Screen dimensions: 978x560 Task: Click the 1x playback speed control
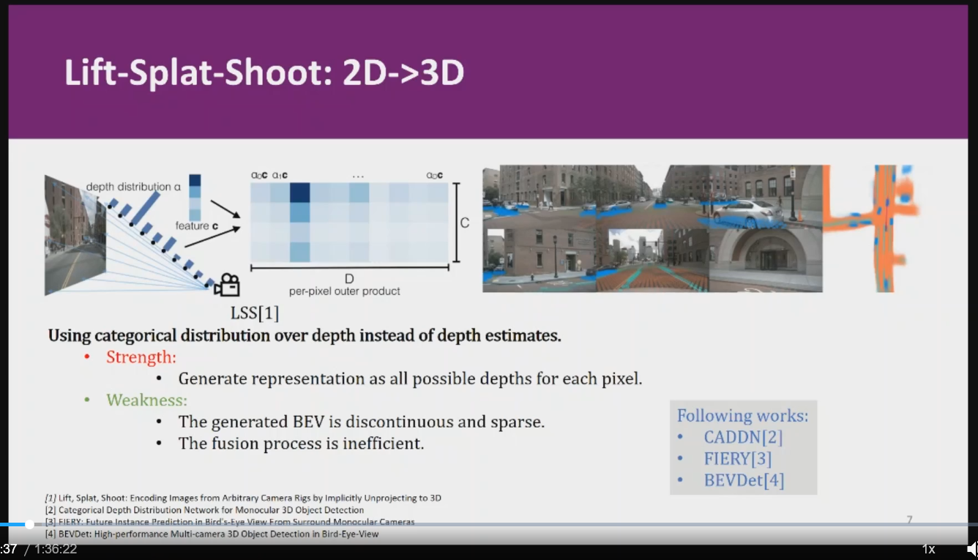tap(928, 548)
